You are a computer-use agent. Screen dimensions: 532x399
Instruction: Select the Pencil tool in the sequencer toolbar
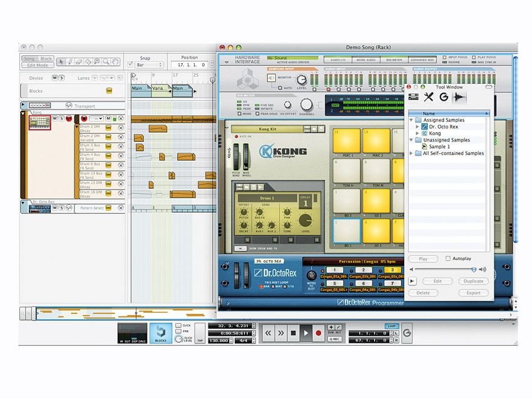(69, 61)
